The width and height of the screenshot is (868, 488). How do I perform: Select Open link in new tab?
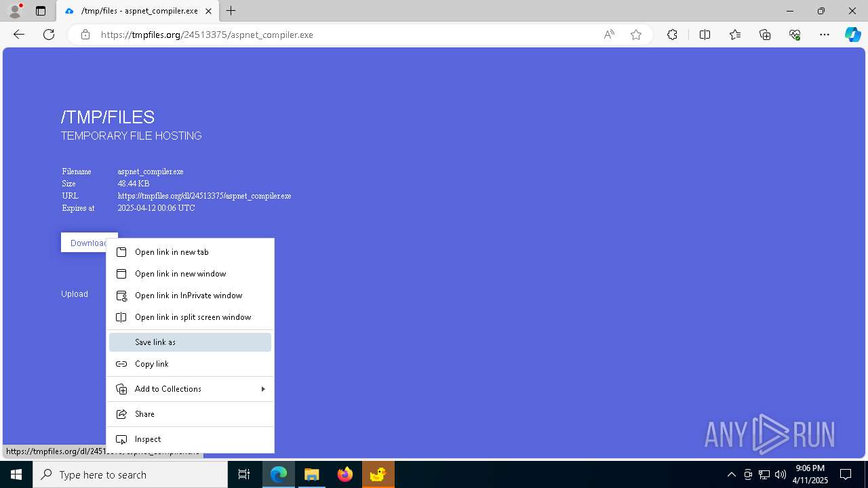click(190, 252)
